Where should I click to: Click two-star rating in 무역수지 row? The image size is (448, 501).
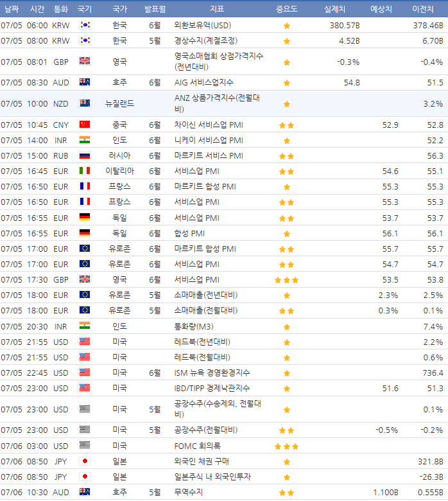286,493
